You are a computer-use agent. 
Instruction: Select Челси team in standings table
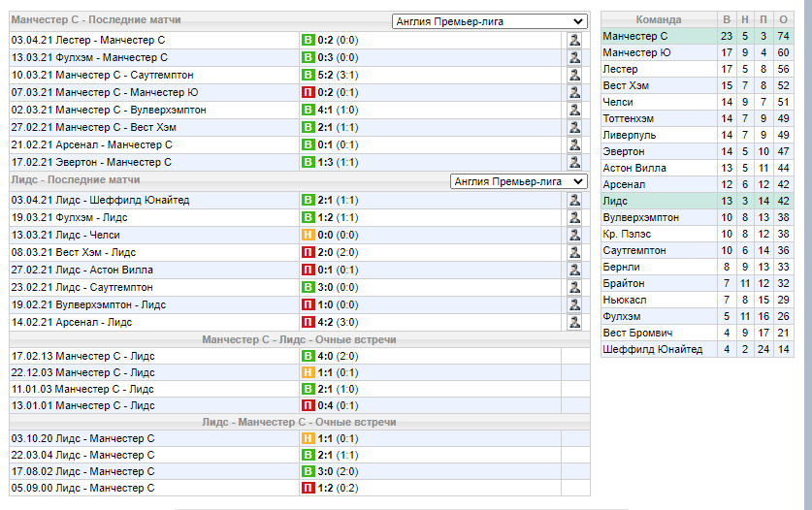(618, 103)
